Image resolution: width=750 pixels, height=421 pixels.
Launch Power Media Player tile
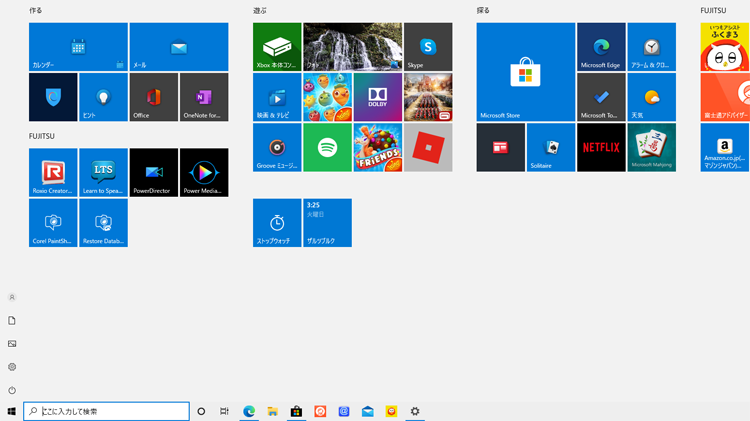coord(204,173)
